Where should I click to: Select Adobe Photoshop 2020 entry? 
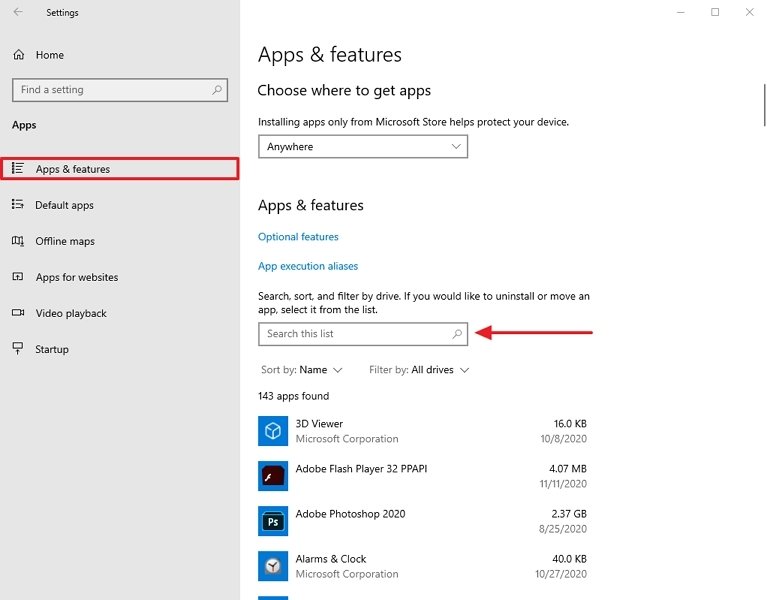coord(423,521)
